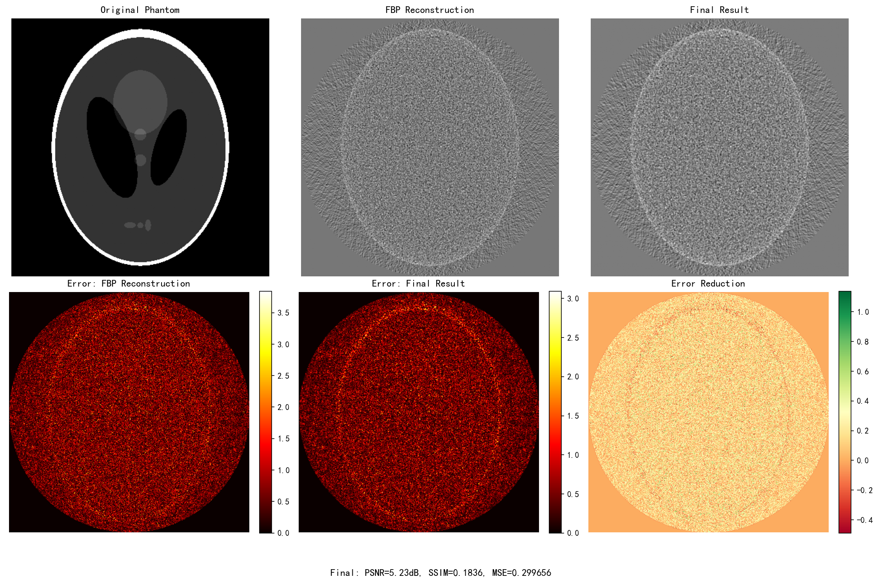This screenshot has height=588, width=882.
Task: Click the 'Error: Final Result' title
Action: point(418,283)
